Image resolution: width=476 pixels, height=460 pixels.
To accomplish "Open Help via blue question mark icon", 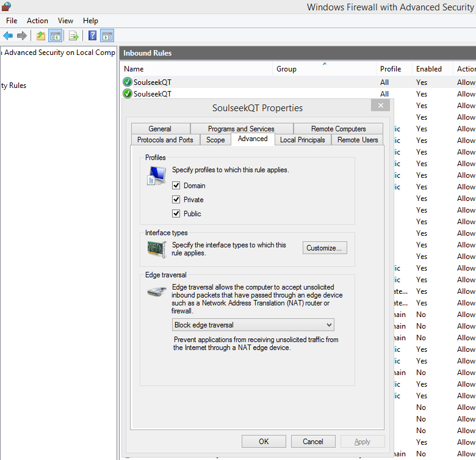I will (x=92, y=36).
